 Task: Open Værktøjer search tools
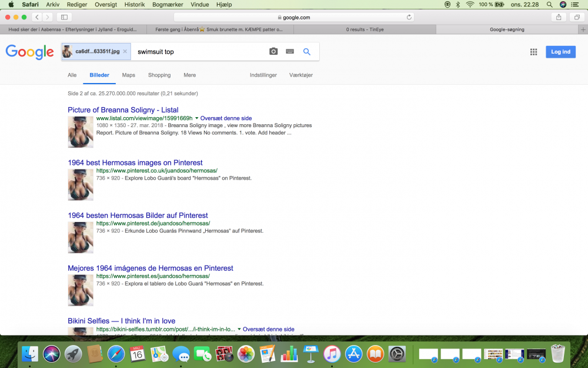click(300, 75)
